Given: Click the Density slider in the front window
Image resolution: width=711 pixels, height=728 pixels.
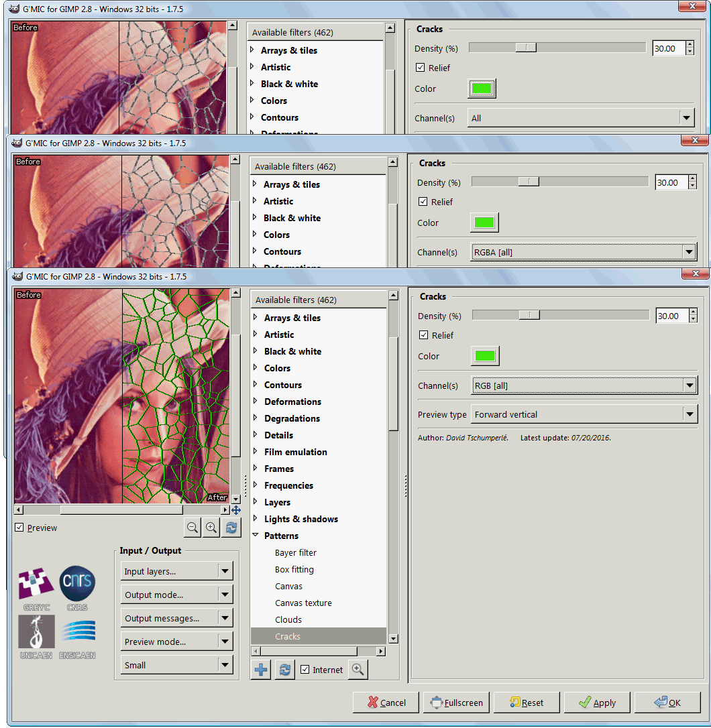Looking at the screenshot, I should click(x=561, y=315).
